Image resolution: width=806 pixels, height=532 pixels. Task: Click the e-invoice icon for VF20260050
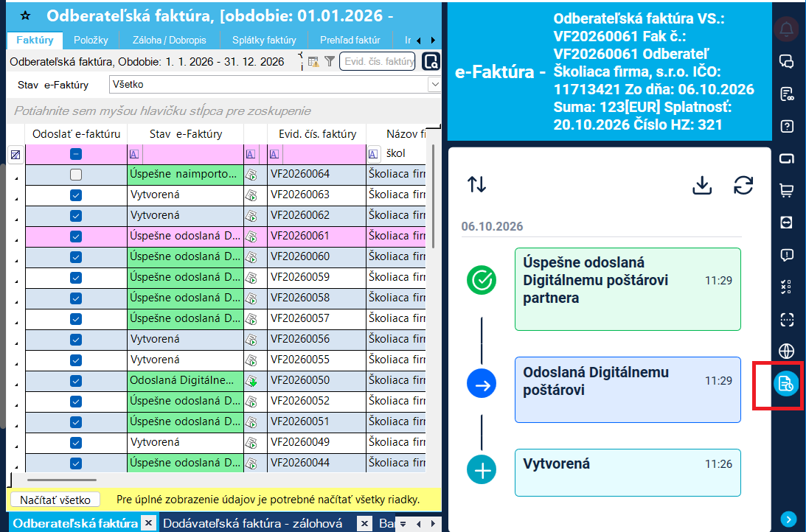pos(251,381)
